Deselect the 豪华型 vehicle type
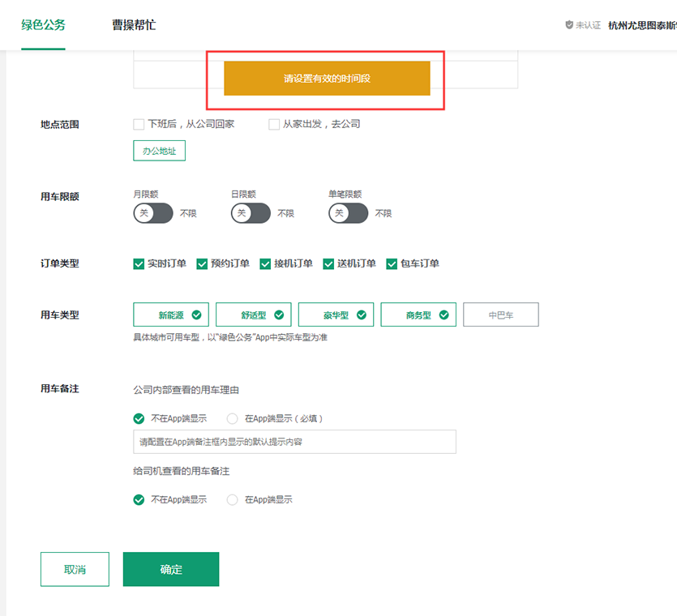 [x=336, y=315]
